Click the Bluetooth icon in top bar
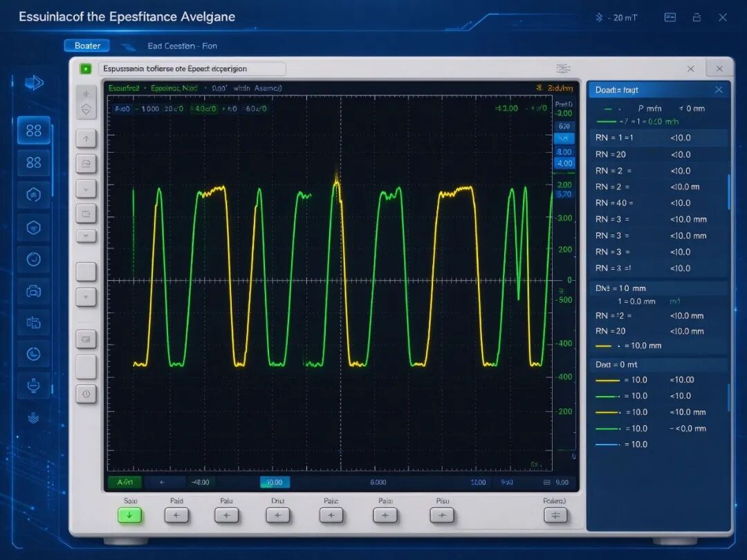Screen dimensions: 747x560 point(599,17)
